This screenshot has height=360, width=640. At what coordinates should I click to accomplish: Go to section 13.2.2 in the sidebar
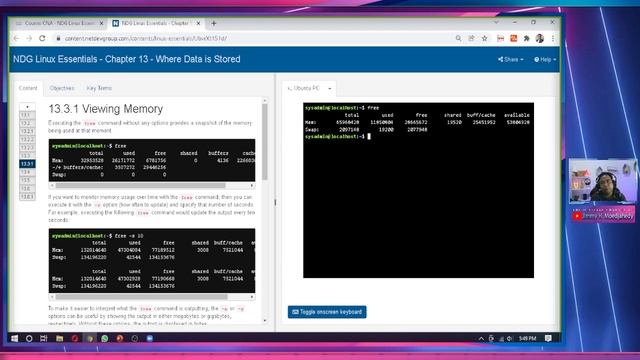[x=27, y=140]
